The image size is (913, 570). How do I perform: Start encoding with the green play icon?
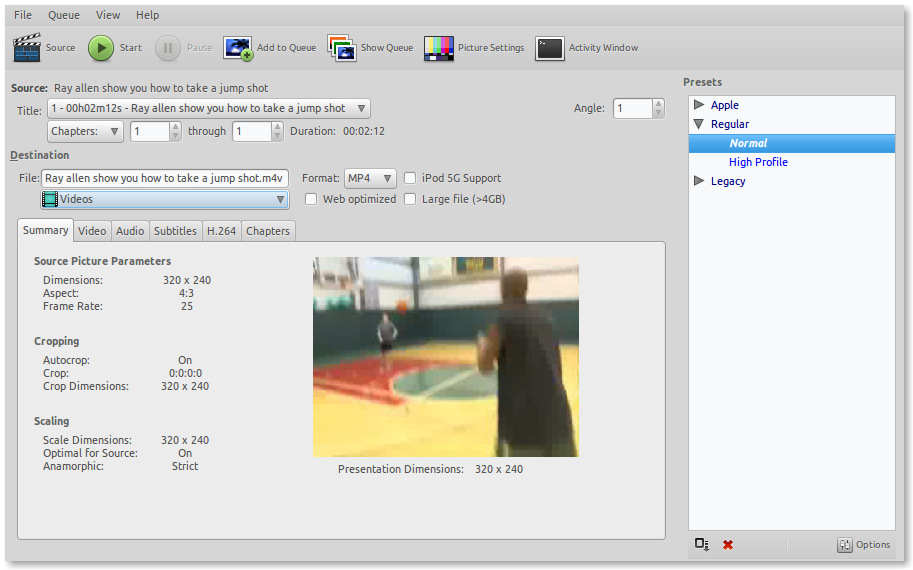pyautogui.click(x=101, y=48)
